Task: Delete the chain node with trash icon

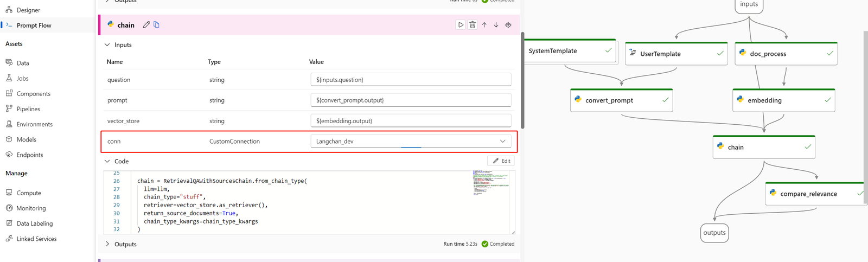Action: pyautogui.click(x=473, y=25)
